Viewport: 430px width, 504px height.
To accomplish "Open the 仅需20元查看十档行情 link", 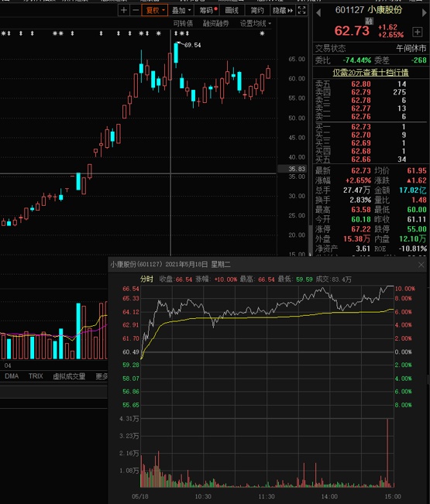I will click(x=370, y=73).
